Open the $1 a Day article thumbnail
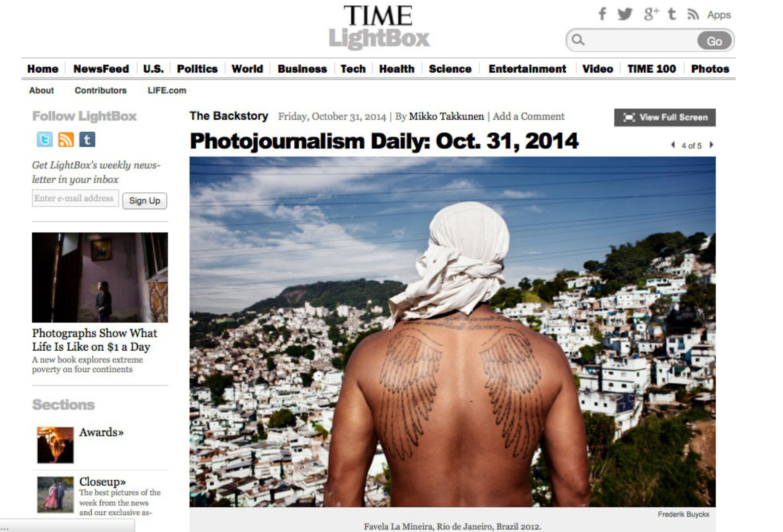The image size is (783, 532). coord(100,277)
